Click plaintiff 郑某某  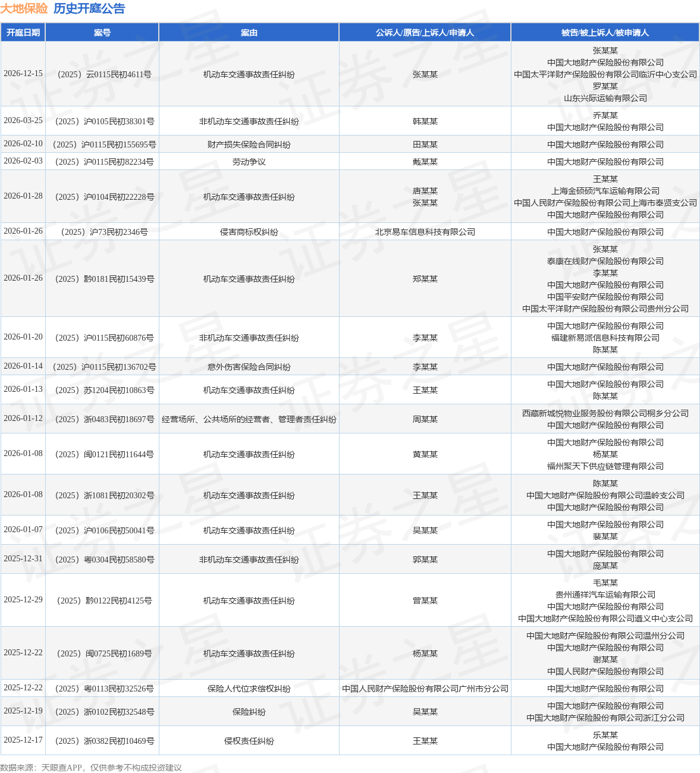coord(425,279)
